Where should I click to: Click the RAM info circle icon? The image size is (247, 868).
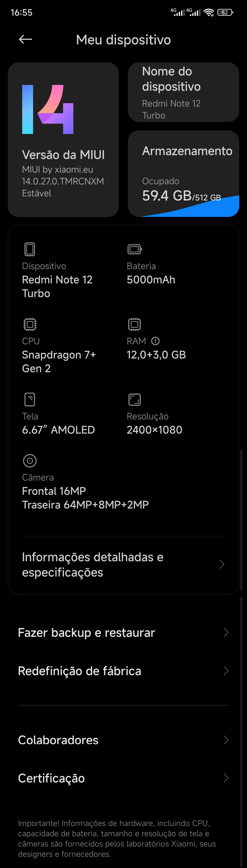tap(155, 341)
